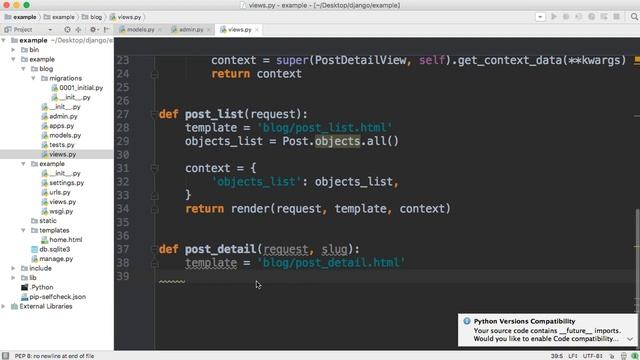Collapse the templates folder
The image size is (640, 360).
click(x=24, y=230)
